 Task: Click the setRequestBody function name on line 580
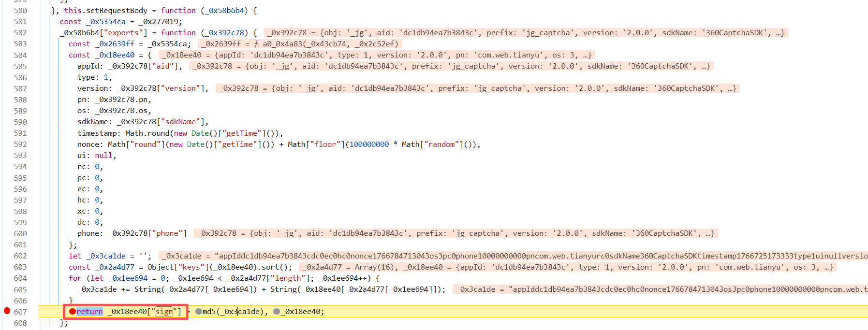(117, 11)
